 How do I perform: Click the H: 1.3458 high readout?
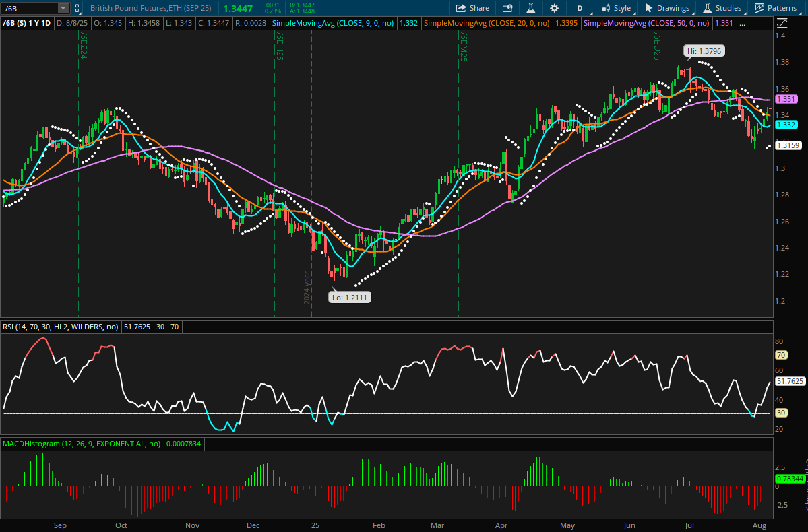pos(144,23)
